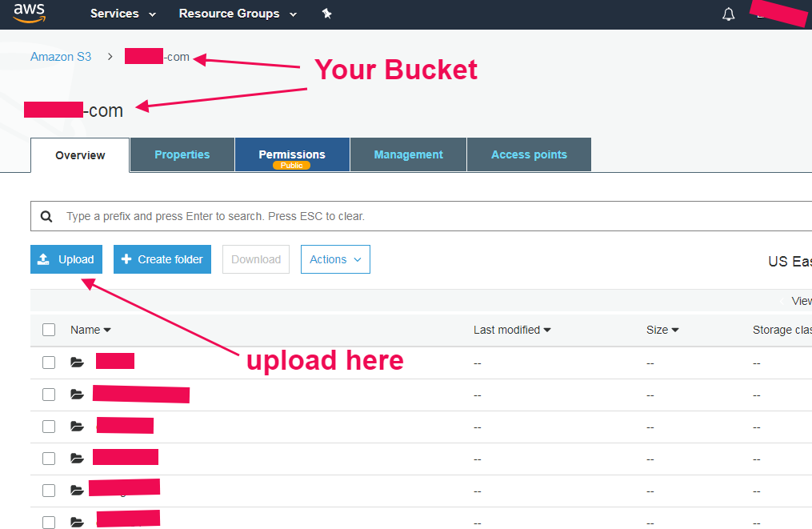Click the pin shortcut icon in navbar
The width and height of the screenshot is (812, 529).
[326, 14]
